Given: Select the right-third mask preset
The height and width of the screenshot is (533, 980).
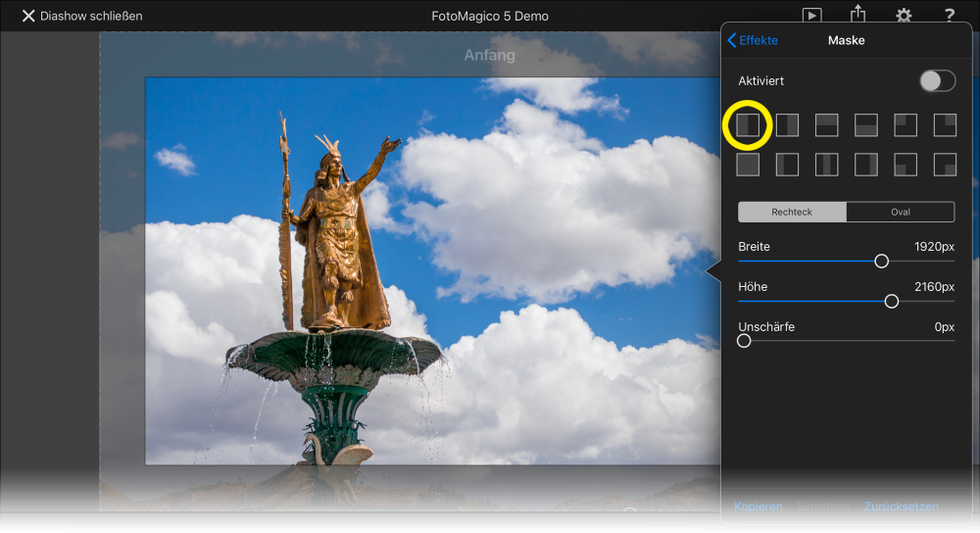Looking at the screenshot, I should (865, 165).
